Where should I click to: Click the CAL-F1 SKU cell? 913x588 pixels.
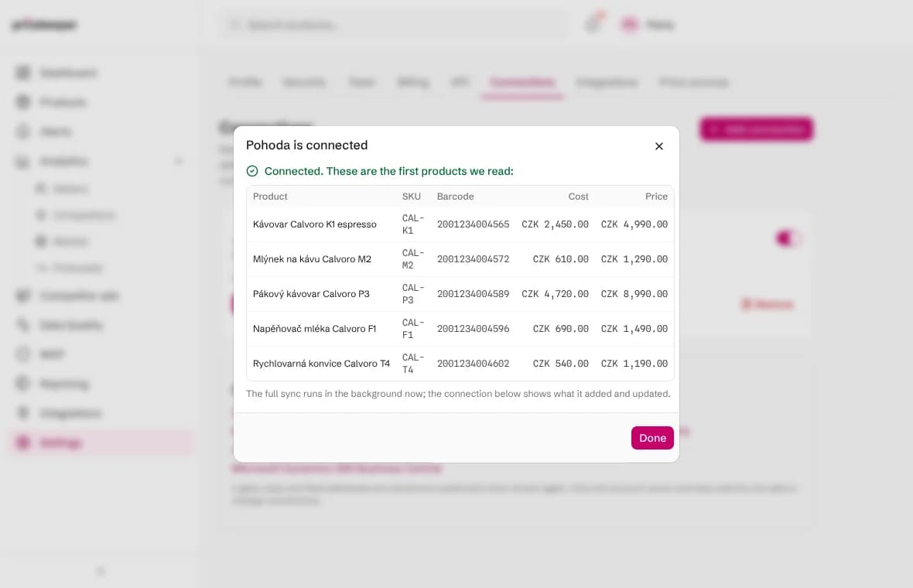click(413, 329)
